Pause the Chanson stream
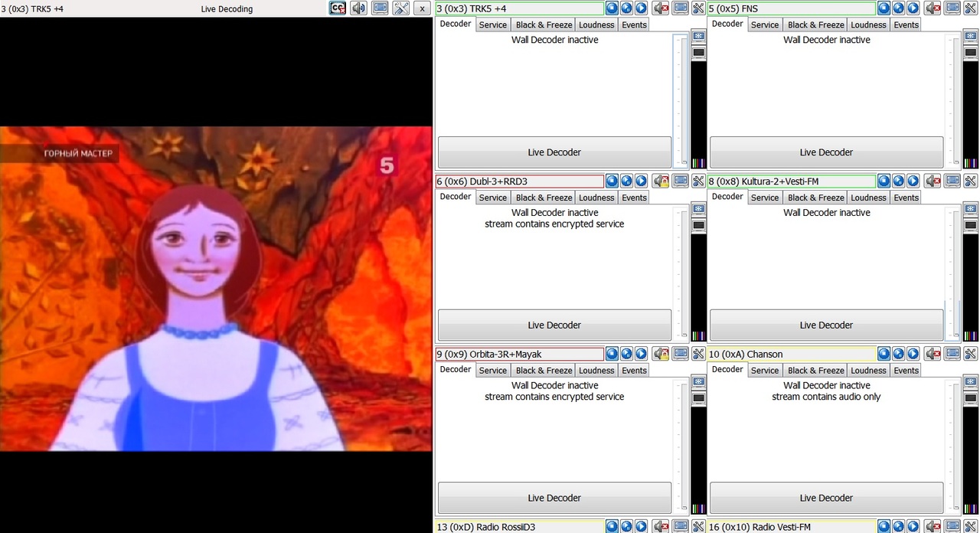Image resolution: width=980 pixels, height=533 pixels. pos(899,354)
